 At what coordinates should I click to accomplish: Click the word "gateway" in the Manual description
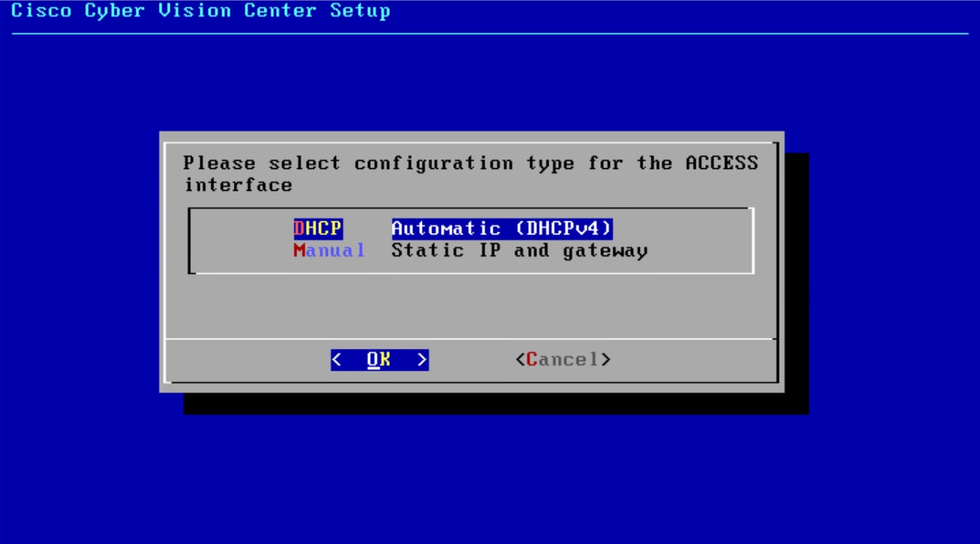click(x=605, y=252)
